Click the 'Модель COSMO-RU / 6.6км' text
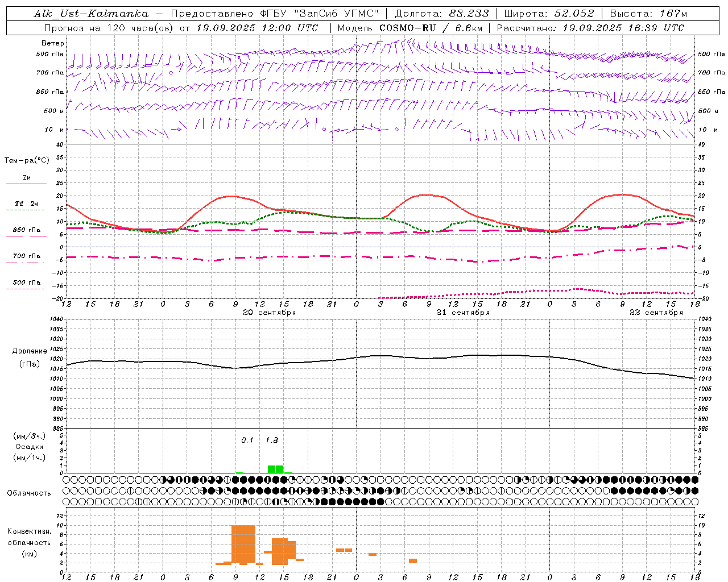The height and width of the screenshot is (582, 728). (410, 28)
